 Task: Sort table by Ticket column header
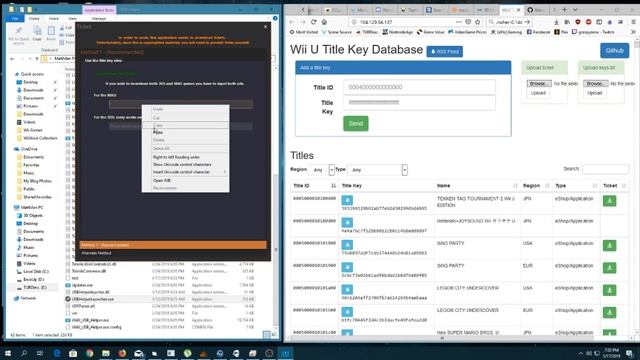tap(614, 186)
